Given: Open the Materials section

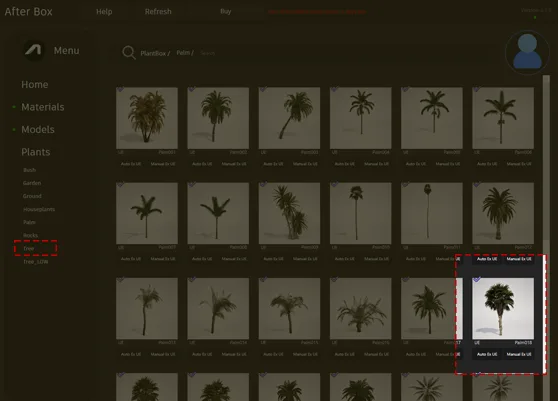Looking at the screenshot, I should (x=43, y=107).
